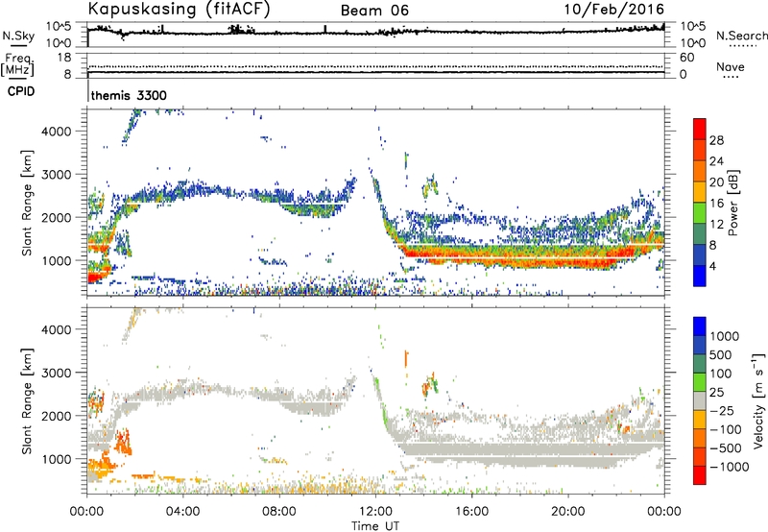Click the 'Time UT' axis title
This screenshot has width=768, height=532.
coord(375,526)
